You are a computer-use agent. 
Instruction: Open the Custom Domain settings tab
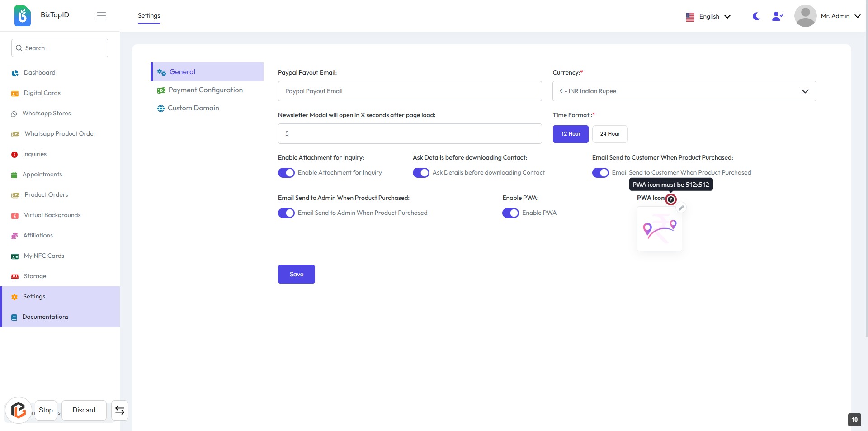click(x=193, y=108)
